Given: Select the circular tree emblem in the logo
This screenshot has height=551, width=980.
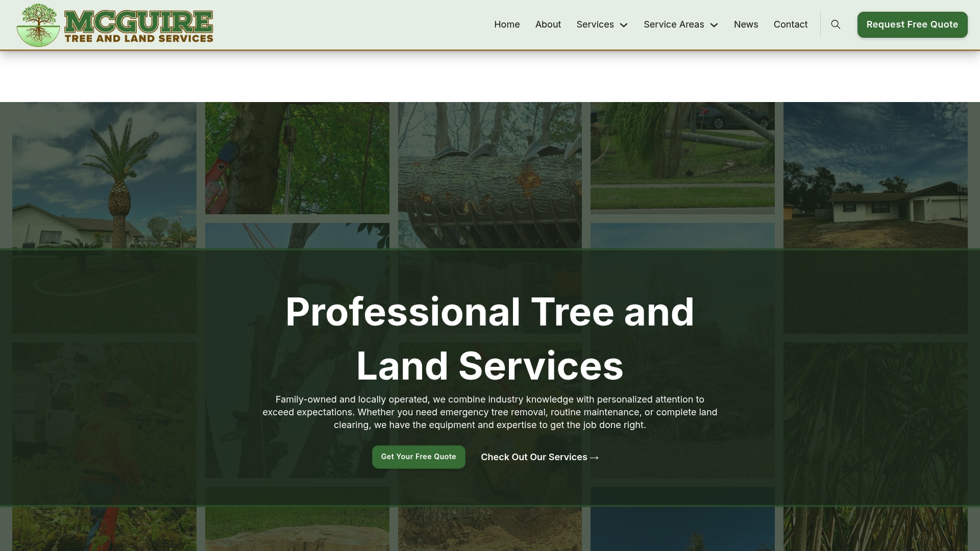Looking at the screenshot, I should coord(38,24).
